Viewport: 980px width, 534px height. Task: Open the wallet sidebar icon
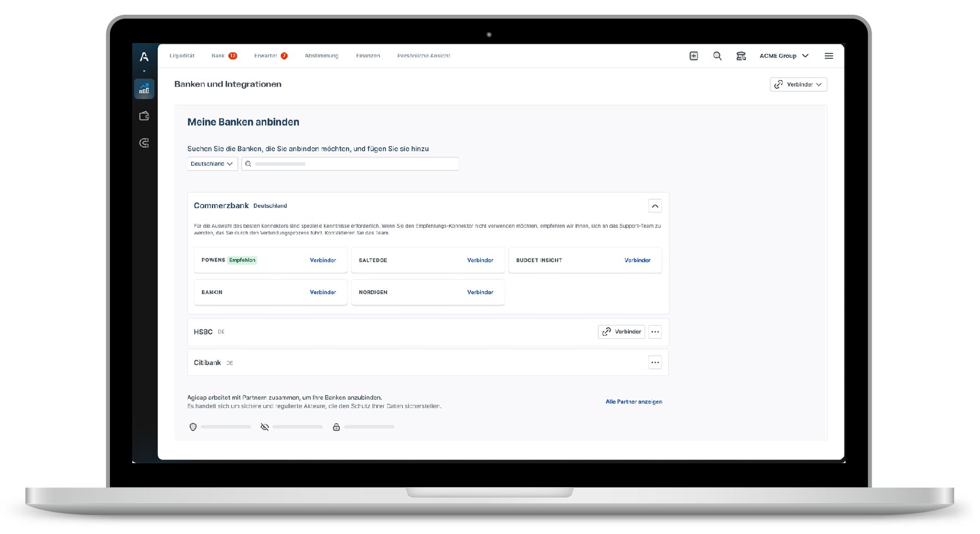[x=144, y=116]
